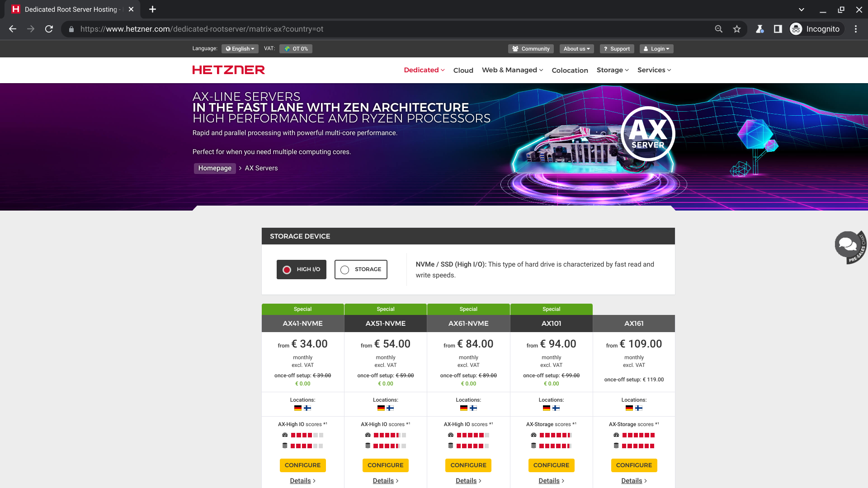Open the Chrome three-dot menu
Viewport: 868px width, 488px height.
coord(856,29)
